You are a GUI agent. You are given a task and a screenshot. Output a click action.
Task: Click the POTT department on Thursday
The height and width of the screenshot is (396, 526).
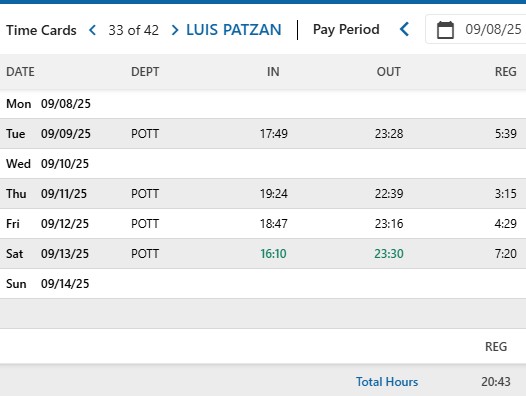click(x=145, y=194)
